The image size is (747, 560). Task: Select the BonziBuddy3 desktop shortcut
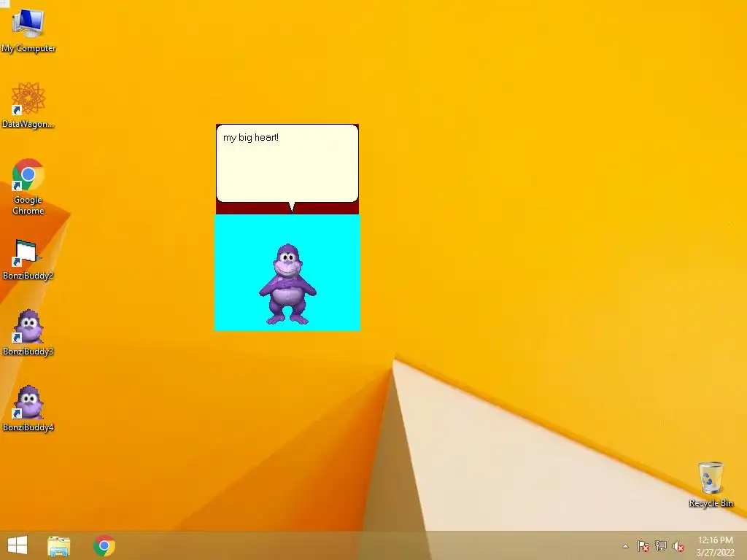pos(28,332)
